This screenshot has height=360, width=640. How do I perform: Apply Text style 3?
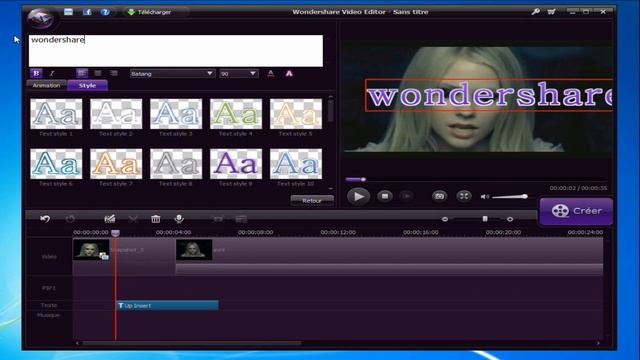(x=176, y=114)
